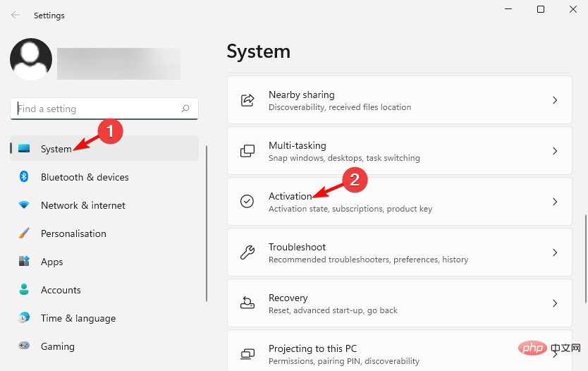
Task: Open the Troubleshoot settings label
Action: (297, 247)
